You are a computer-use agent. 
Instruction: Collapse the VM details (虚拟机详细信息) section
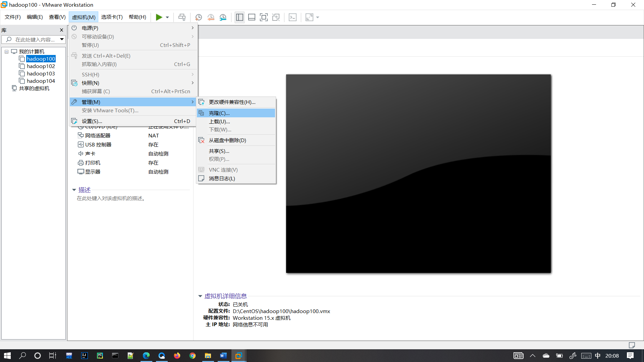point(200,296)
